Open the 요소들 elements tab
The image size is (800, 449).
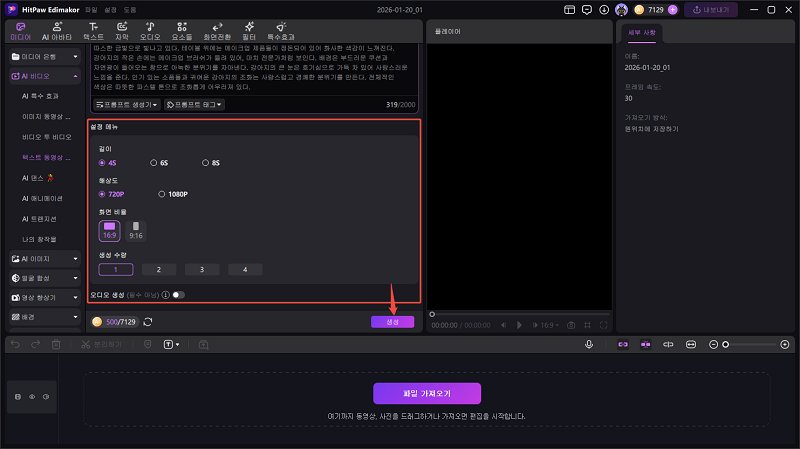pyautogui.click(x=182, y=31)
